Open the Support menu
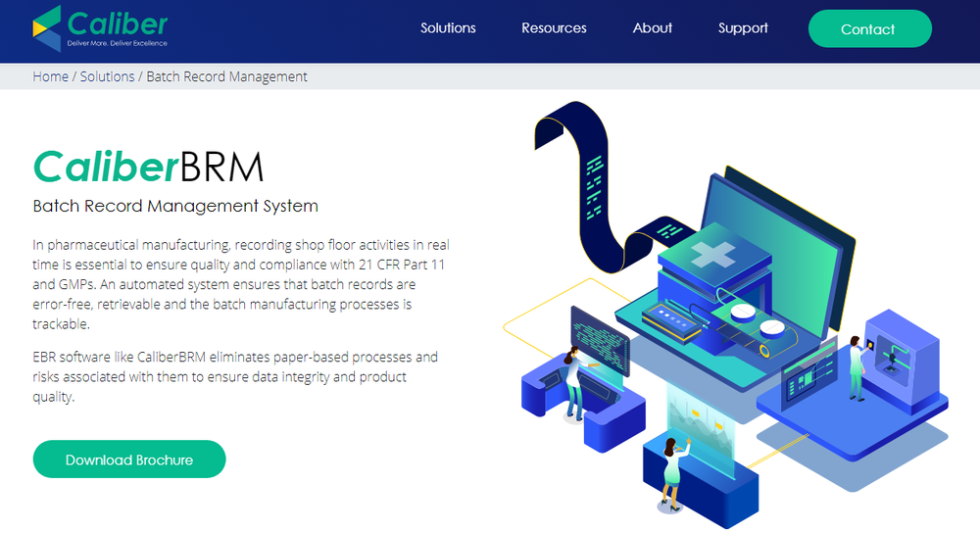The image size is (980, 533). [x=743, y=28]
